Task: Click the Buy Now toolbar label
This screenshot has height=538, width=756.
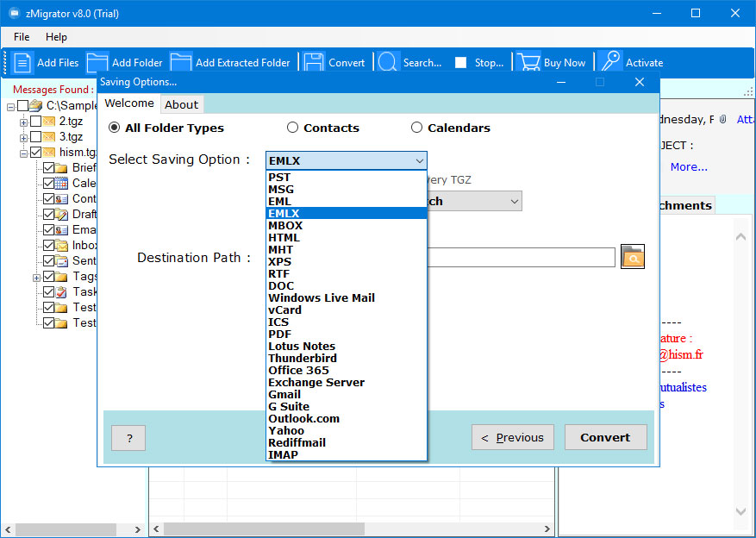Action: point(565,63)
